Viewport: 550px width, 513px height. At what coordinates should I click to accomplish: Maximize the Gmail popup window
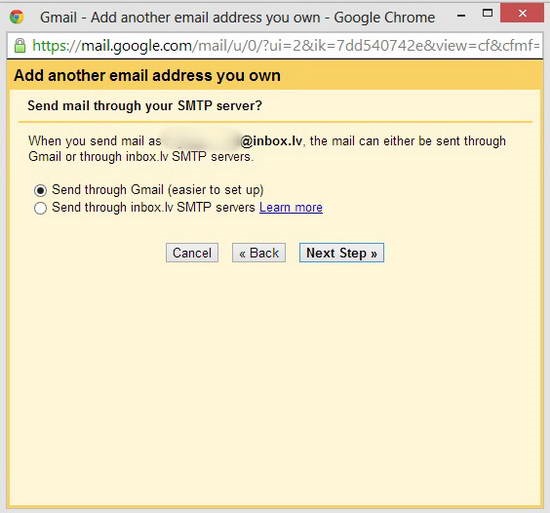click(487, 13)
